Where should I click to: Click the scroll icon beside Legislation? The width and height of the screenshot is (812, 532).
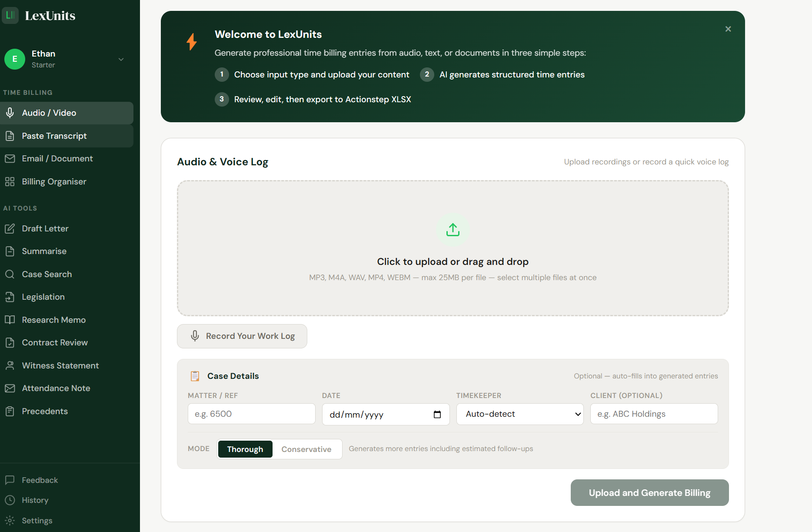click(x=10, y=297)
